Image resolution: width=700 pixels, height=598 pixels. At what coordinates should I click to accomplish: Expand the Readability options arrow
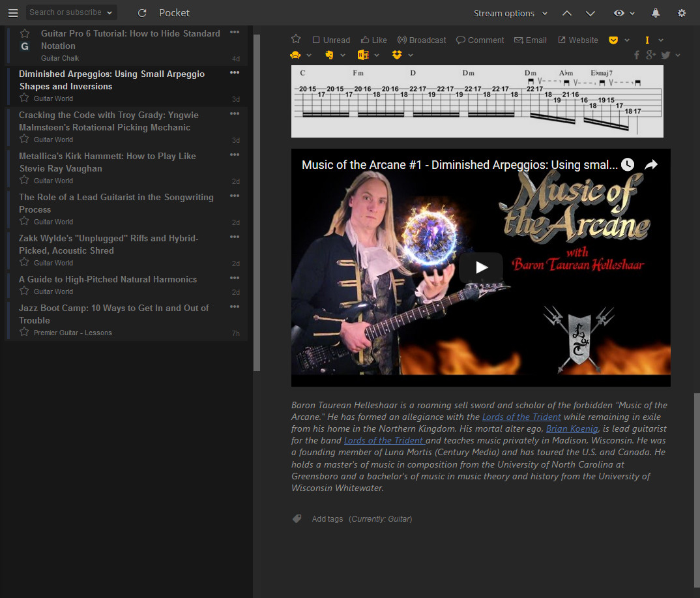[x=308, y=55]
